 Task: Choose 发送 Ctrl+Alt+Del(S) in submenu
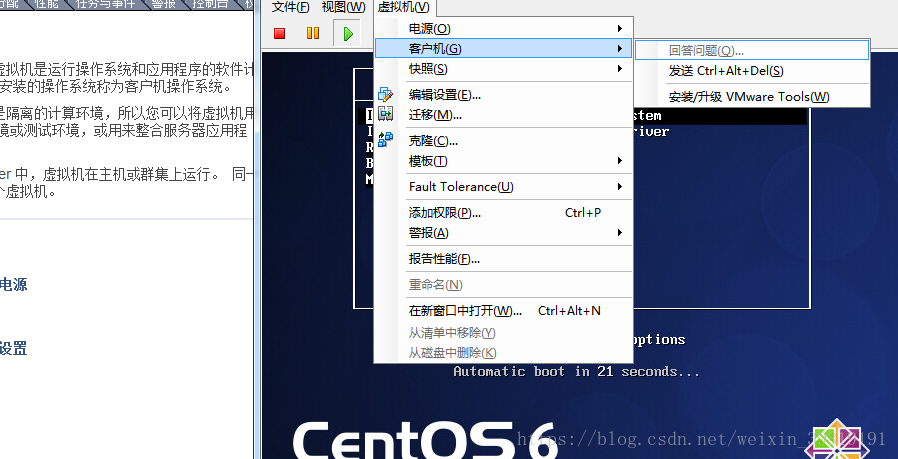click(752, 71)
